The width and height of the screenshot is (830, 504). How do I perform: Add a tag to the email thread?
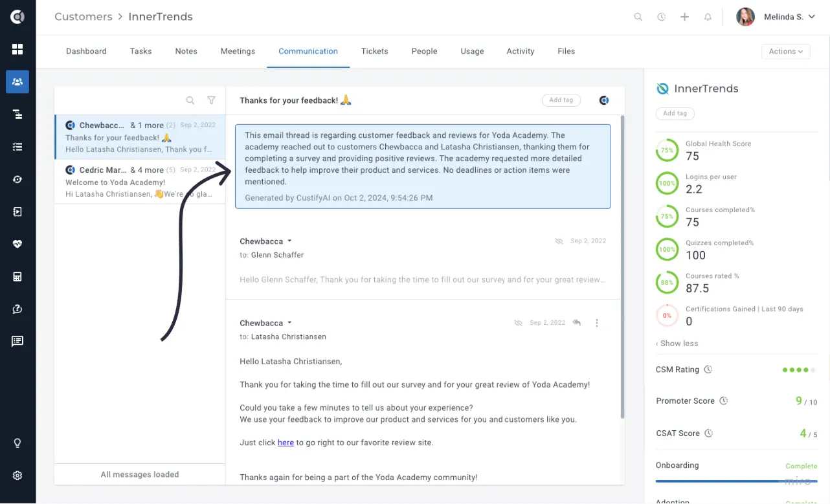pos(561,100)
